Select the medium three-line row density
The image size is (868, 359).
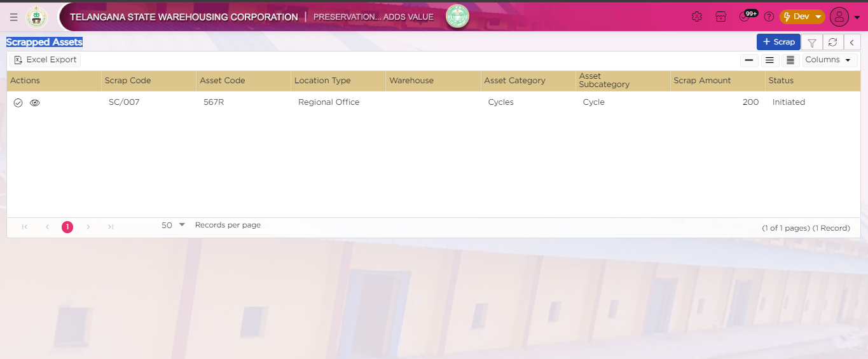coord(770,60)
